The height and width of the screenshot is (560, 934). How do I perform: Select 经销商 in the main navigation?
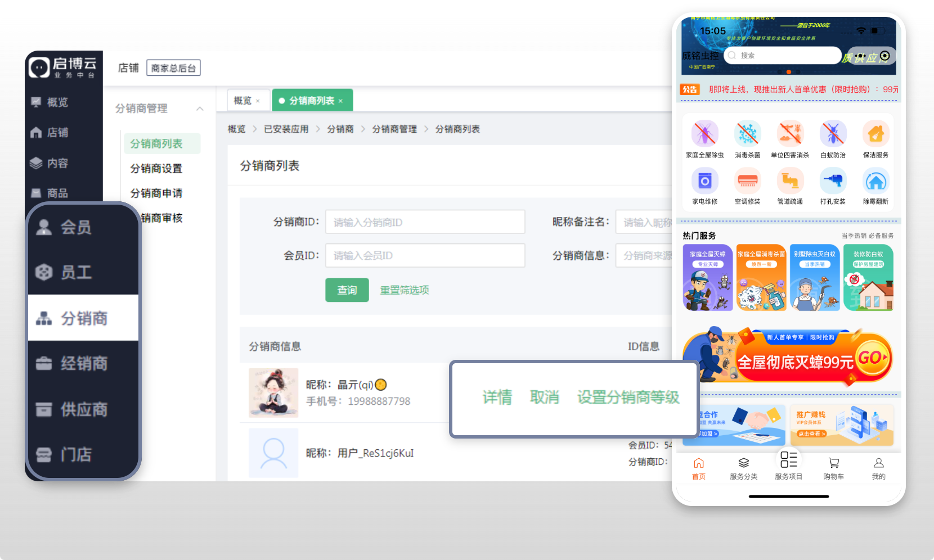click(x=83, y=364)
